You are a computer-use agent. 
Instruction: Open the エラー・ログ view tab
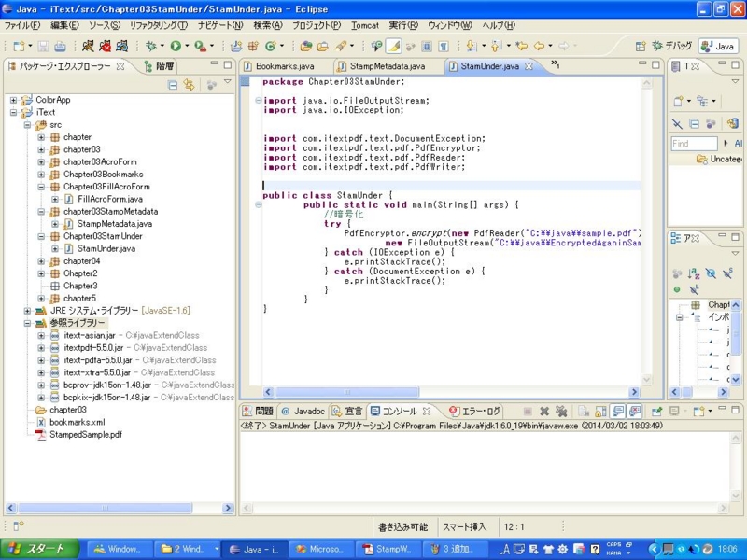click(475, 411)
